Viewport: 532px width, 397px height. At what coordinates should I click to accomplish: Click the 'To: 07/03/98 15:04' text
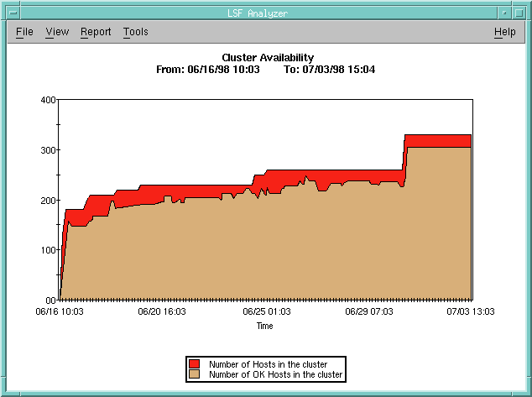click(x=329, y=69)
